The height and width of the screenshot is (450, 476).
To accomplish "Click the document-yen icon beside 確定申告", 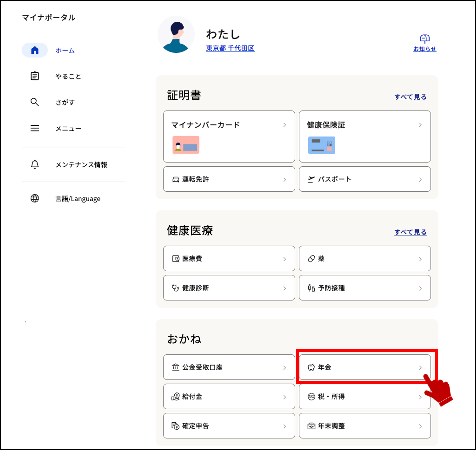I will point(175,426).
